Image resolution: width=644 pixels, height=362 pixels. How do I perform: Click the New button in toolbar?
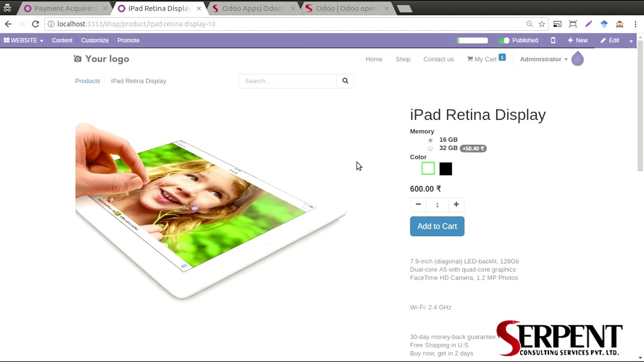click(x=578, y=40)
